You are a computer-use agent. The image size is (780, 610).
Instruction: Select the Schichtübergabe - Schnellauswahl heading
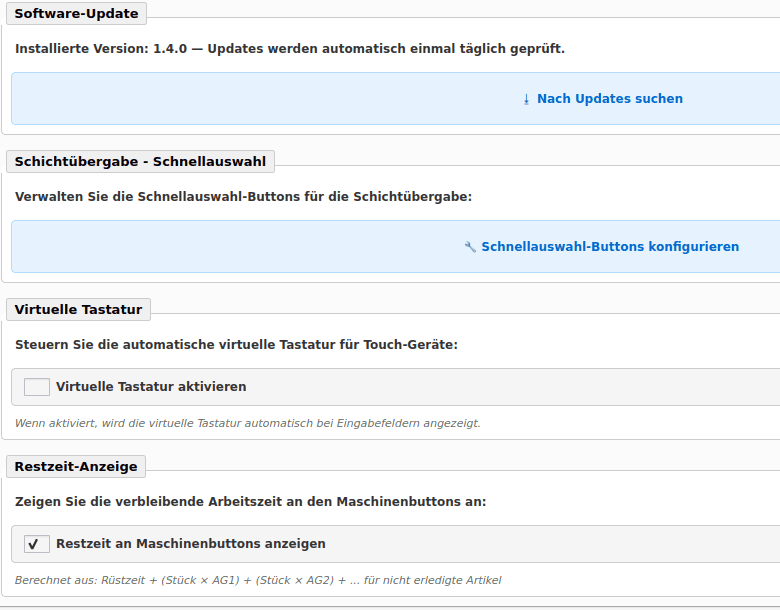pos(140,162)
